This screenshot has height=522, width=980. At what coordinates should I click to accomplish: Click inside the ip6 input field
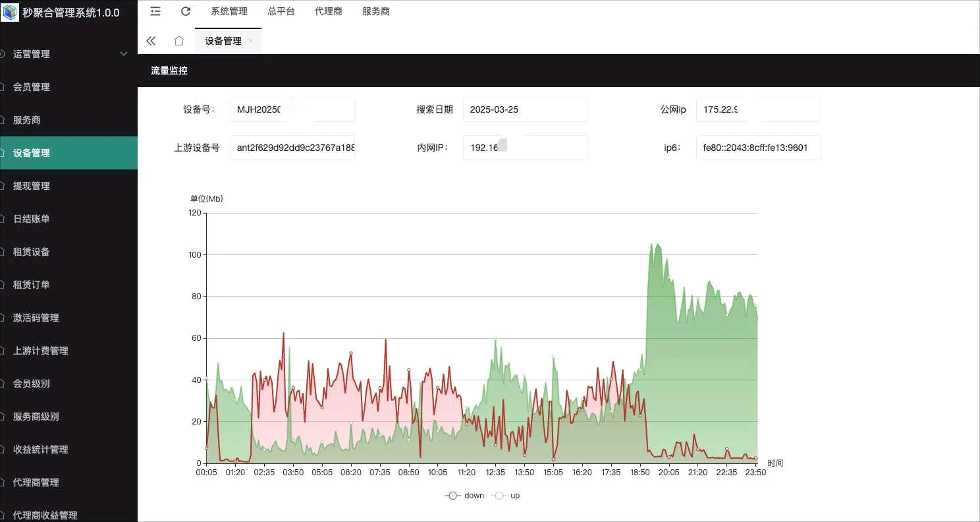757,148
